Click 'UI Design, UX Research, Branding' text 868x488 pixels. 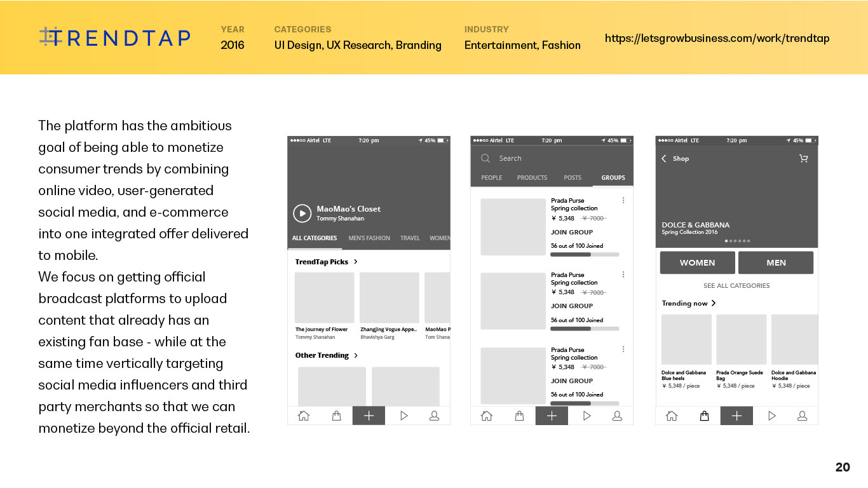pos(358,45)
